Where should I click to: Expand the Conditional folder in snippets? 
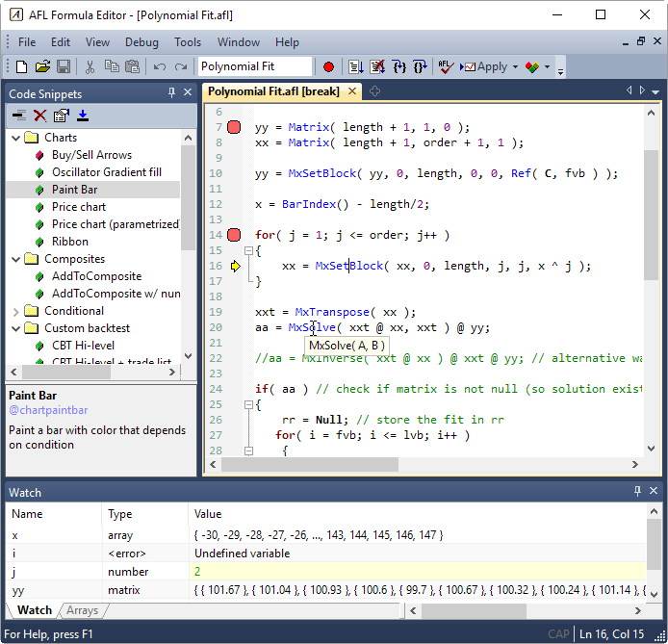(x=15, y=311)
